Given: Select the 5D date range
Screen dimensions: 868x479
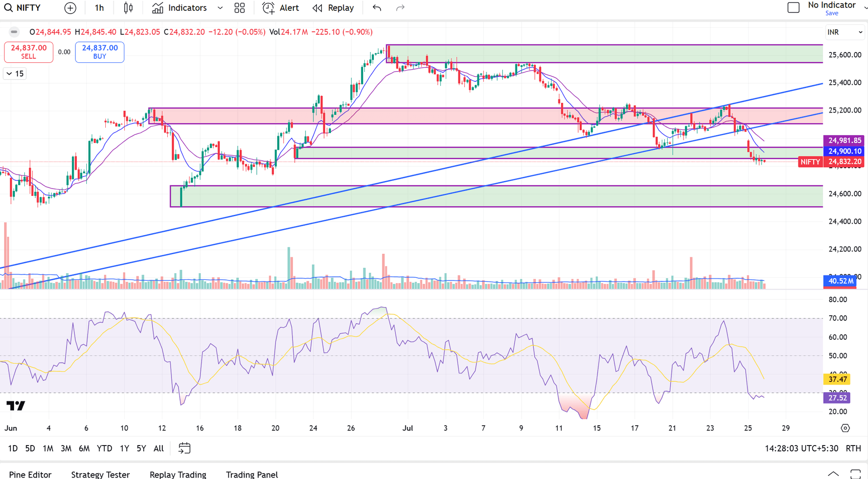Looking at the screenshot, I should pyautogui.click(x=30, y=448).
